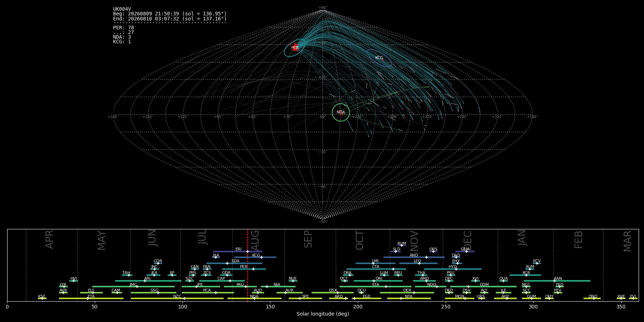Click the QUA shower label in January
The height and width of the screenshot is (322, 644).
point(503,278)
